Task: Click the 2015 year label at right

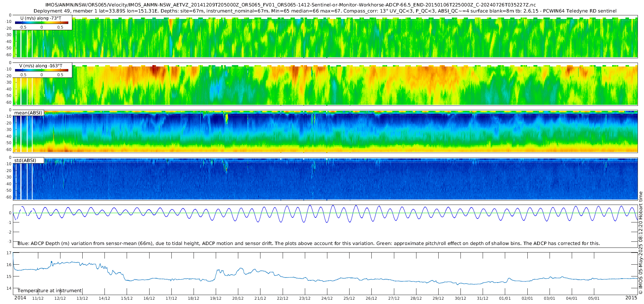Action: pyautogui.click(x=631, y=298)
